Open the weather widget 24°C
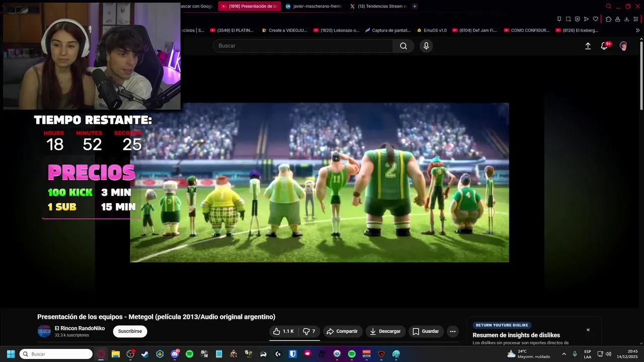The width and height of the screenshot is (644, 362). point(528,354)
